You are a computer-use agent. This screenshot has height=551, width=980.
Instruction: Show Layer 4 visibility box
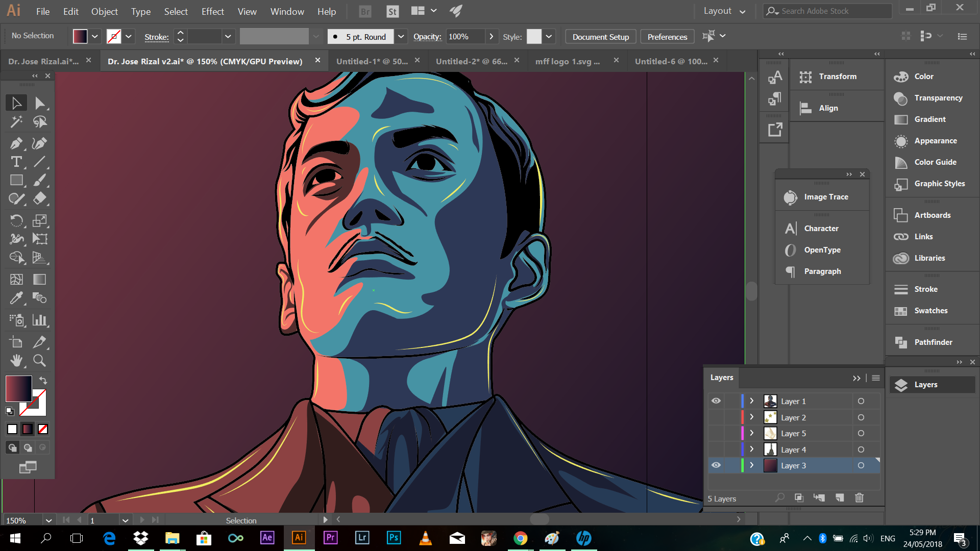tap(716, 449)
